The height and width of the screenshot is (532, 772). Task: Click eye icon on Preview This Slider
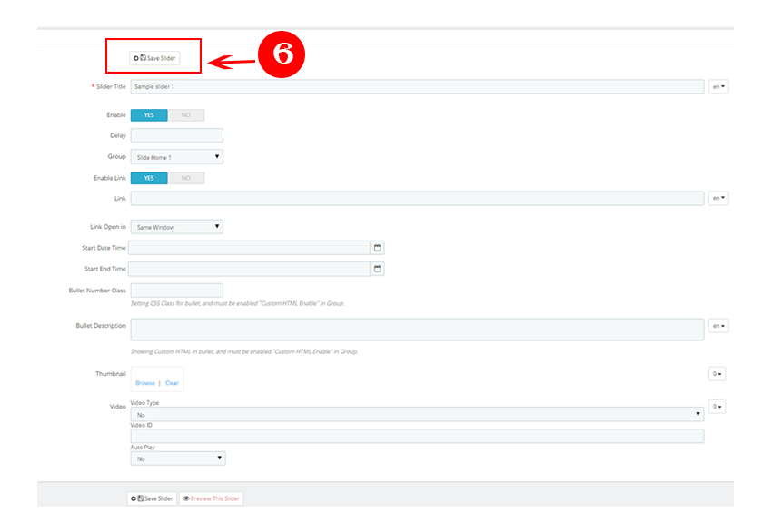click(x=185, y=498)
